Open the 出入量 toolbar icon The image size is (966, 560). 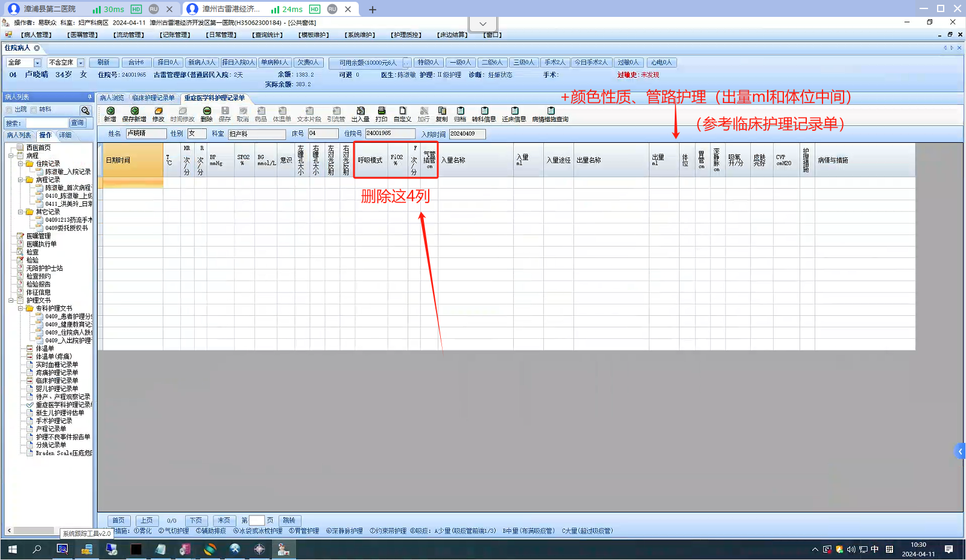click(361, 115)
